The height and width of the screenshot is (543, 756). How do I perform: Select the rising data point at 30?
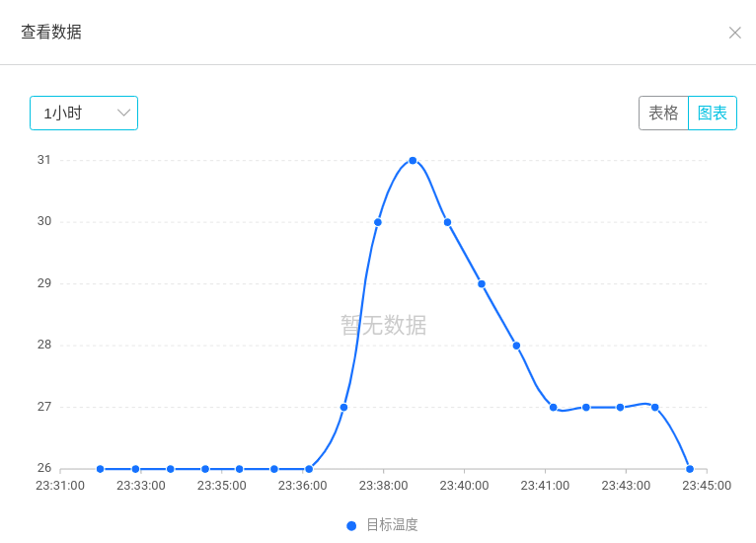[x=378, y=222]
